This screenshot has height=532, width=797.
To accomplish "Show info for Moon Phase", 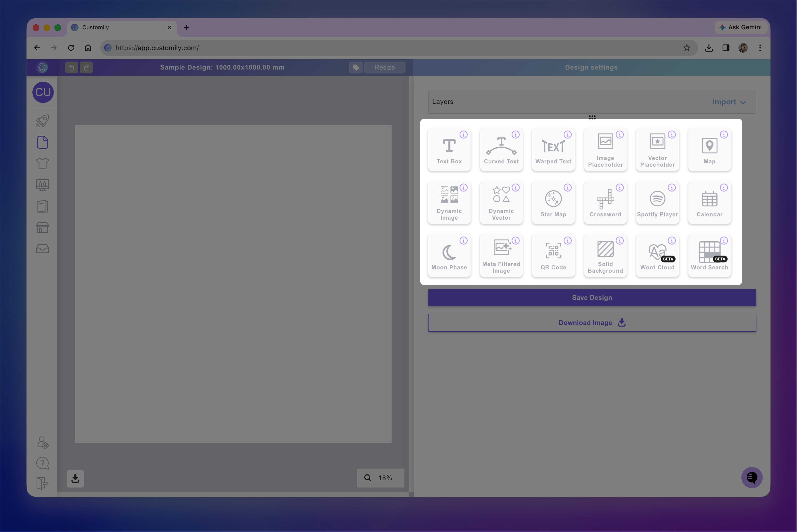I will coord(464,240).
